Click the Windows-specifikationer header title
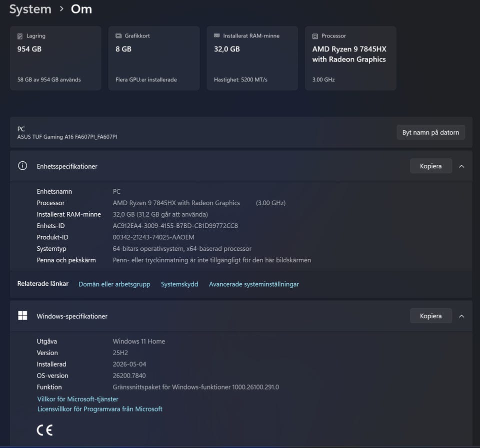Viewport: 480px width, 448px height. tap(72, 316)
